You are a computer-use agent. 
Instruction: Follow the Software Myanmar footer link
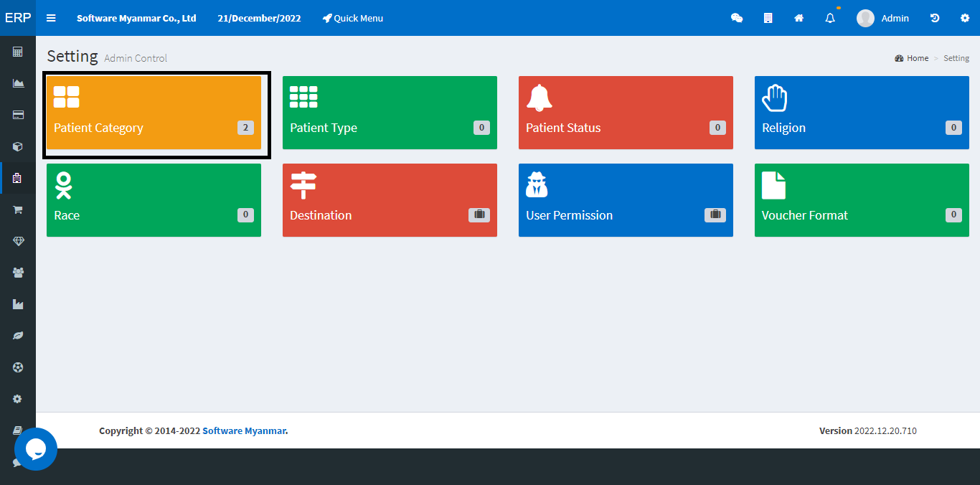[x=244, y=430]
